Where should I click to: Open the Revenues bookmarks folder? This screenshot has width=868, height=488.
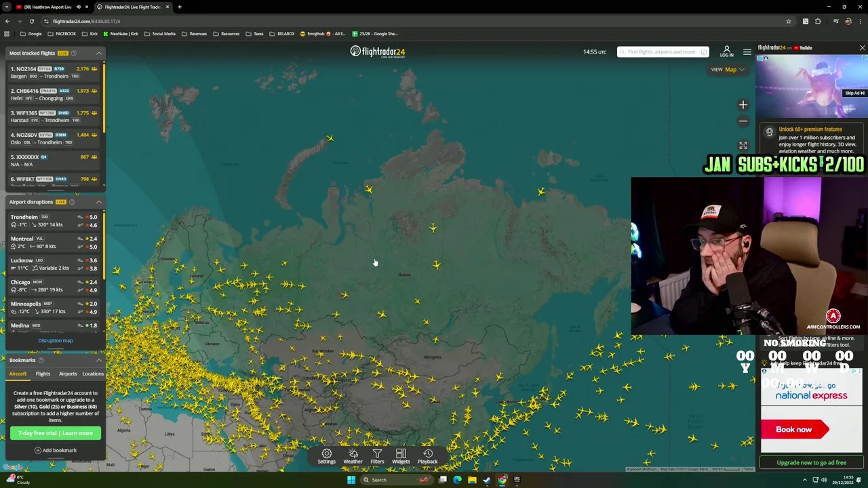tap(194, 34)
